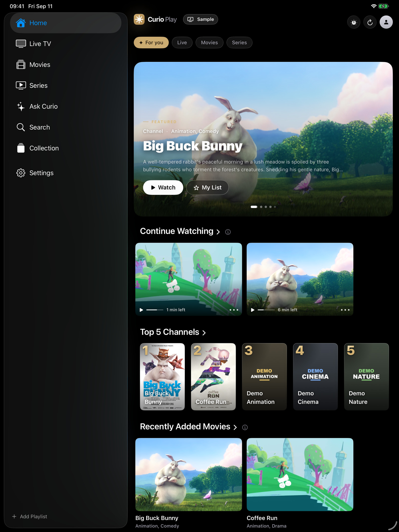
Task: Open the Home sidebar item
Action: pyautogui.click(x=66, y=23)
